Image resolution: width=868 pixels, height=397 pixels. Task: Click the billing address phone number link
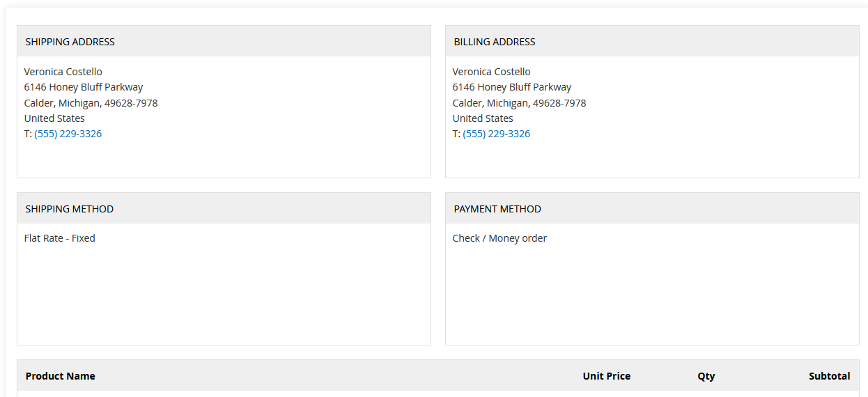click(496, 134)
